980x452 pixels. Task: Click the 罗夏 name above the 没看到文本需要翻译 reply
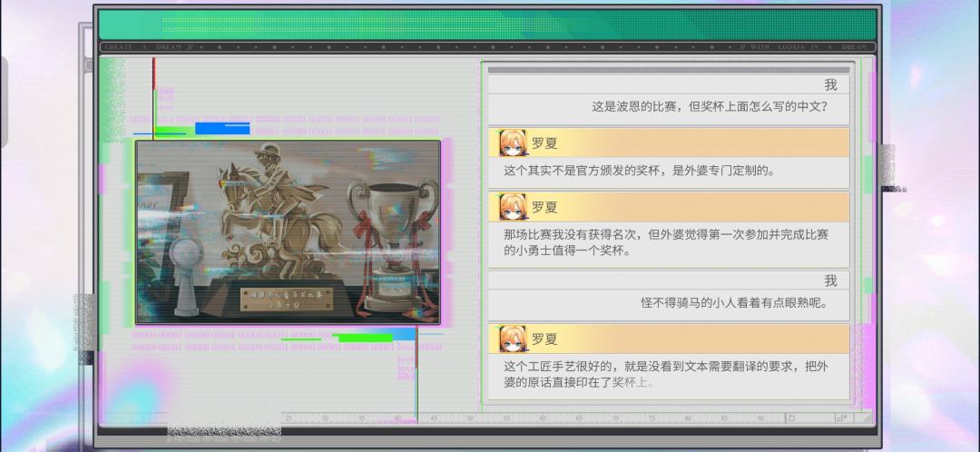click(x=544, y=339)
